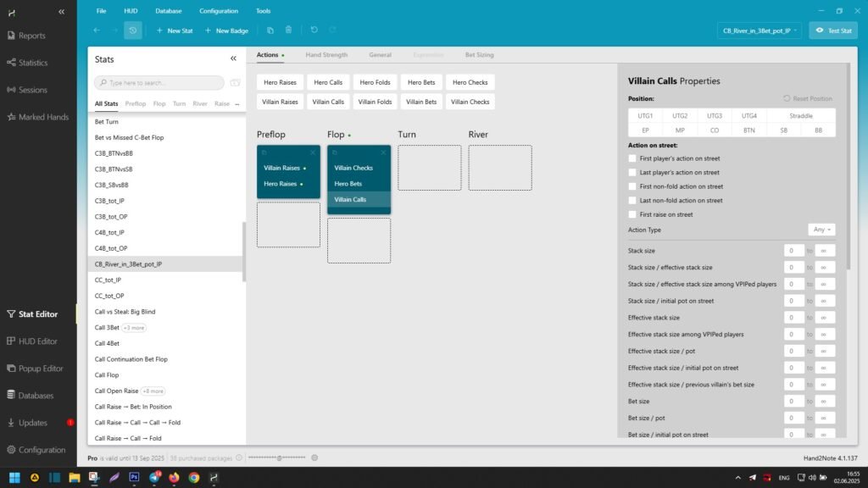This screenshot has height=488, width=868.
Task: Open the CB_River_in_3Bet_pot_IP stat selector dropdown
Action: coord(758,30)
